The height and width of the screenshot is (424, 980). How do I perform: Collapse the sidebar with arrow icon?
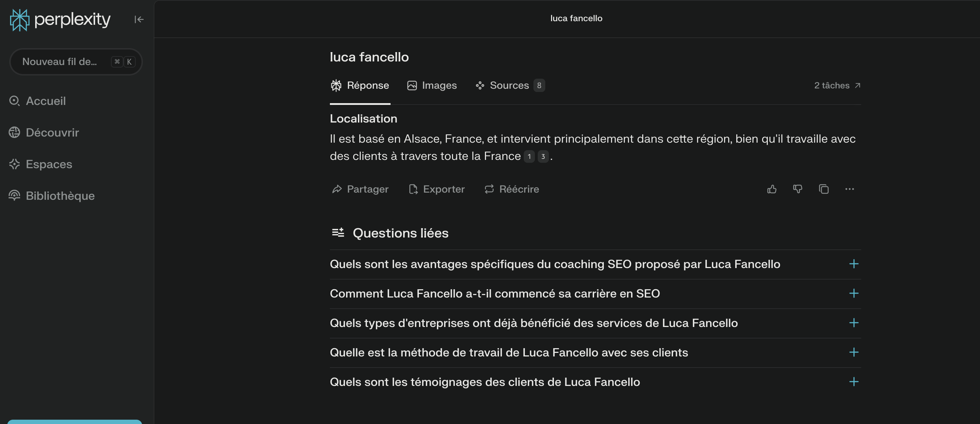[139, 19]
